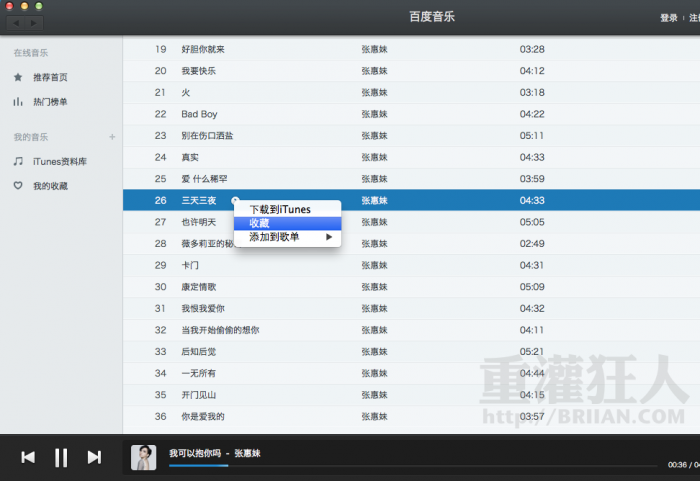
Task: Open 我的收藏 heart item
Action: coord(50,186)
